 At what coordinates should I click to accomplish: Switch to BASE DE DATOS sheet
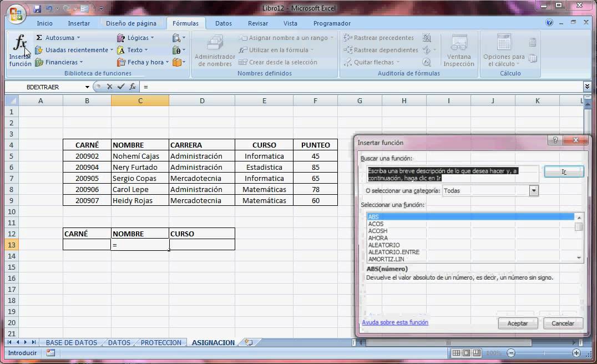71,343
